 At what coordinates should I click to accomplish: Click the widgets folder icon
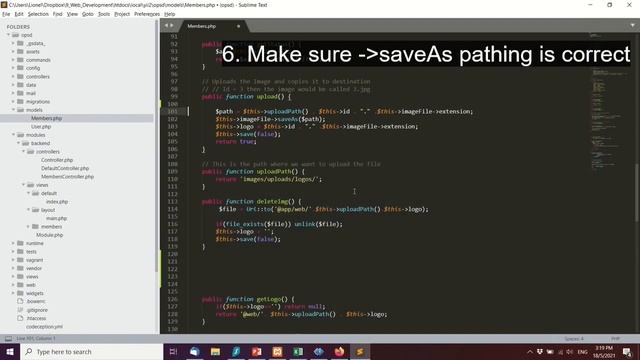(20, 293)
